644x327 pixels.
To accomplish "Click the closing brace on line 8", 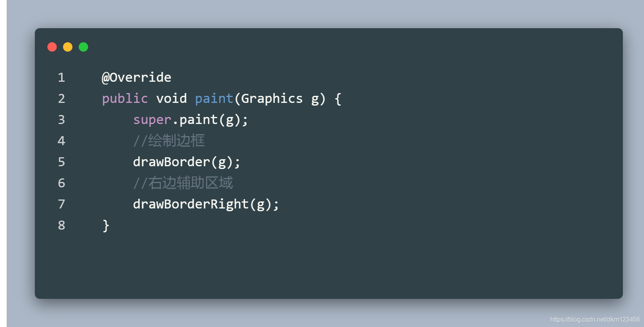I will [x=106, y=226].
